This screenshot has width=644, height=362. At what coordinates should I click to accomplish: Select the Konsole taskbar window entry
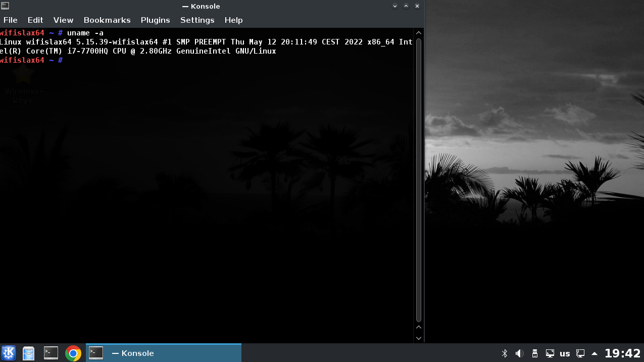coord(164,353)
